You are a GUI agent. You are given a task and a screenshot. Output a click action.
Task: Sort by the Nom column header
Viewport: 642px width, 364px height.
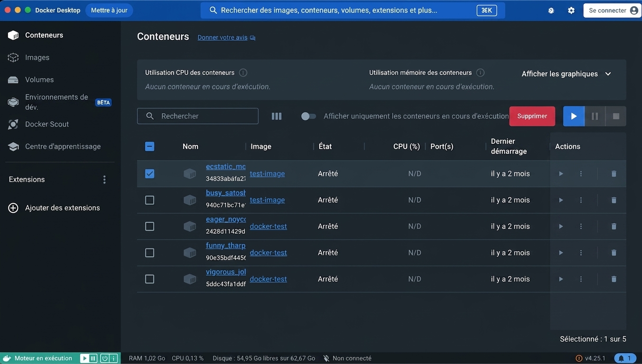point(190,146)
